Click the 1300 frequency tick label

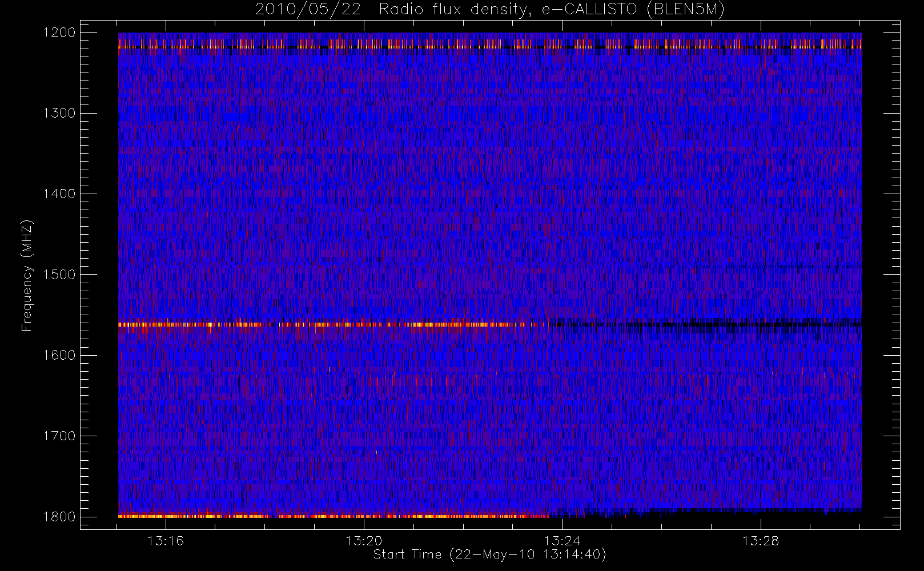click(60, 113)
